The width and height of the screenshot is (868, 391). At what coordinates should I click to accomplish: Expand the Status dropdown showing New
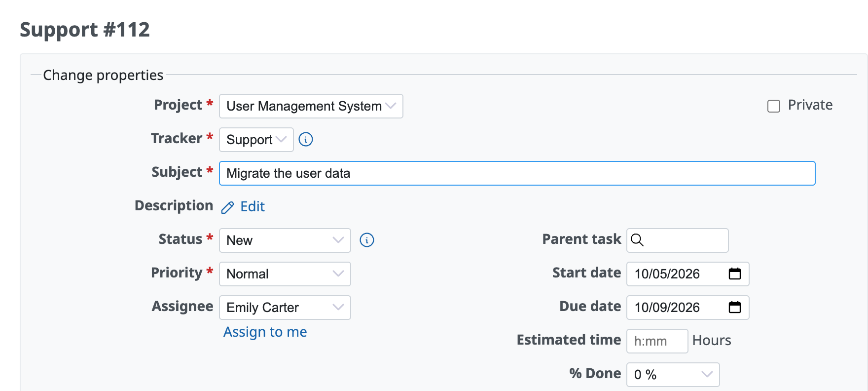285,240
